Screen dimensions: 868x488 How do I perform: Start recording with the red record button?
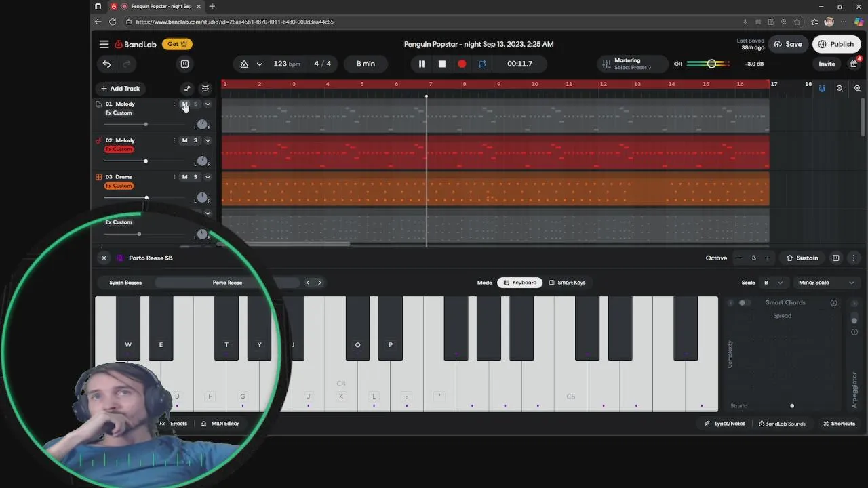pyautogui.click(x=462, y=64)
